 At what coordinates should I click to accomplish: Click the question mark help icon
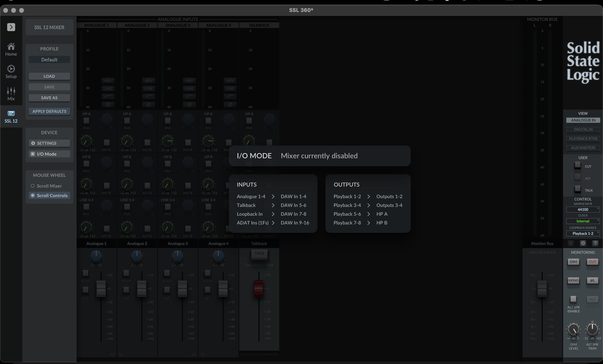point(595,243)
